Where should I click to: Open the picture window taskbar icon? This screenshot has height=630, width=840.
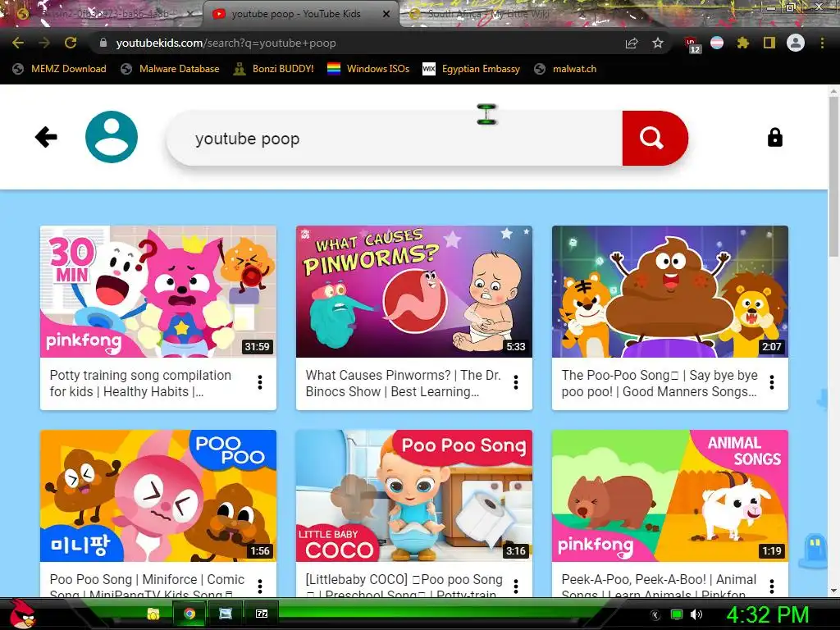click(226, 614)
